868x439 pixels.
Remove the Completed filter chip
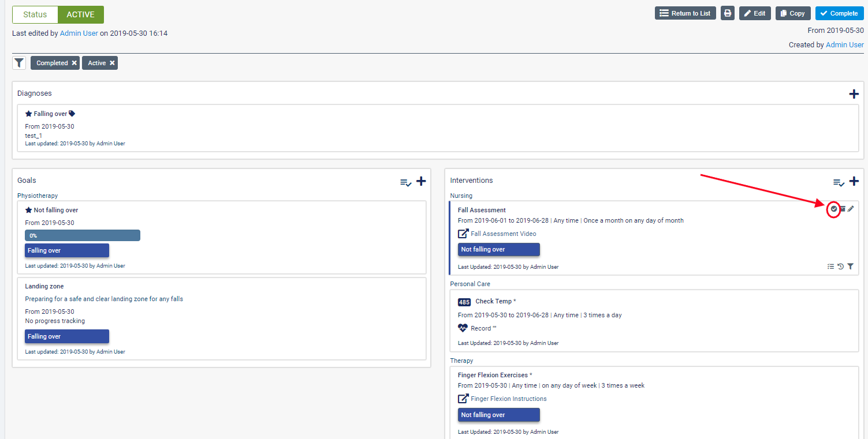[74, 63]
